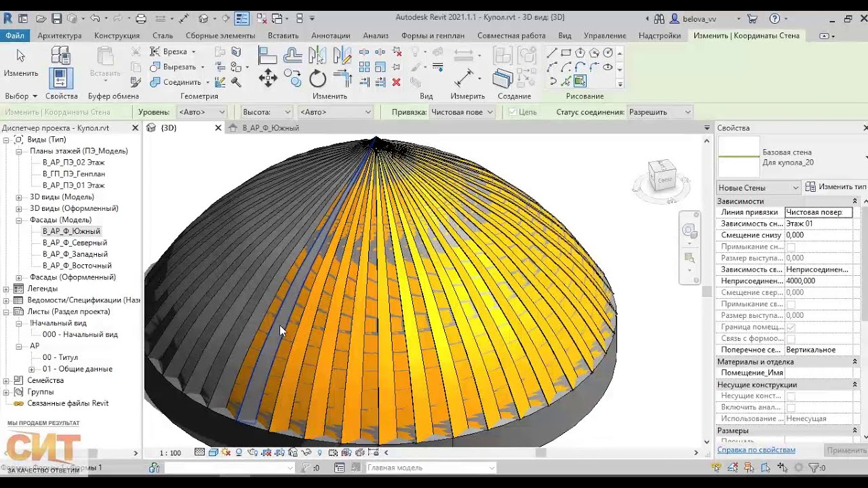Select the Offset tool
868x488 pixels.
[x=293, y=55]
